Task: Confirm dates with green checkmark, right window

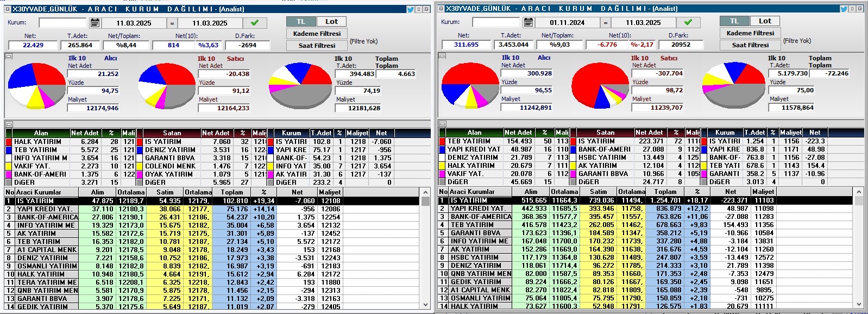Action: [x=688, y=22]
